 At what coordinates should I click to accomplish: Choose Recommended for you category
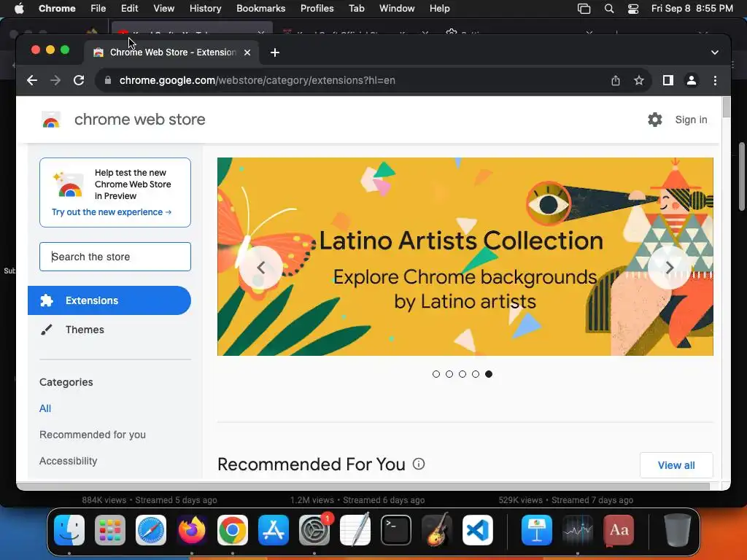[x=93, y=435]
